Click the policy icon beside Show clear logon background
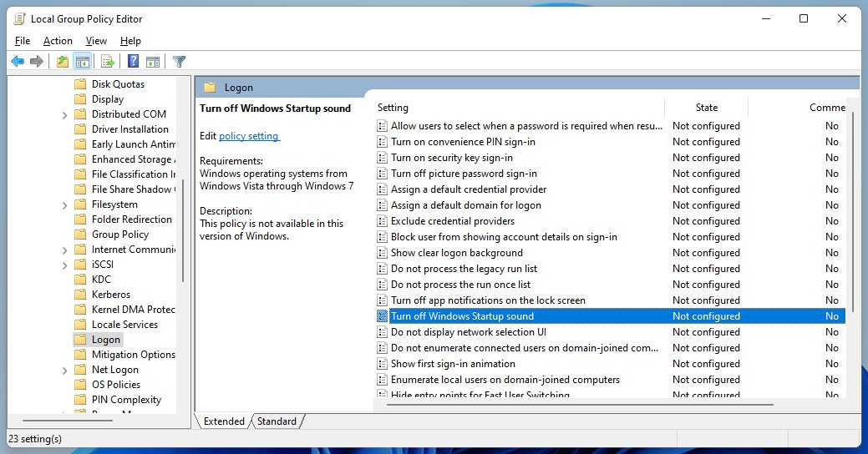The width and height of the screenshot is (868, 454). 382,253
